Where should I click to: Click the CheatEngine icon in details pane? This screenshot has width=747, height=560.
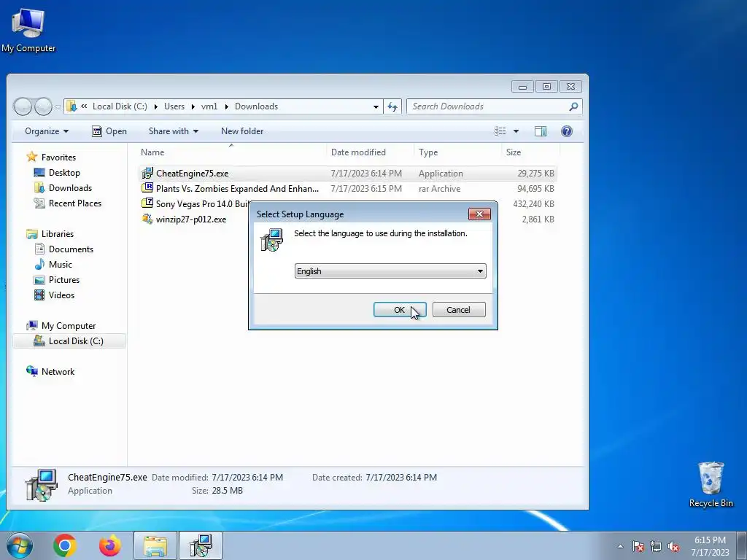coord(42,485)
